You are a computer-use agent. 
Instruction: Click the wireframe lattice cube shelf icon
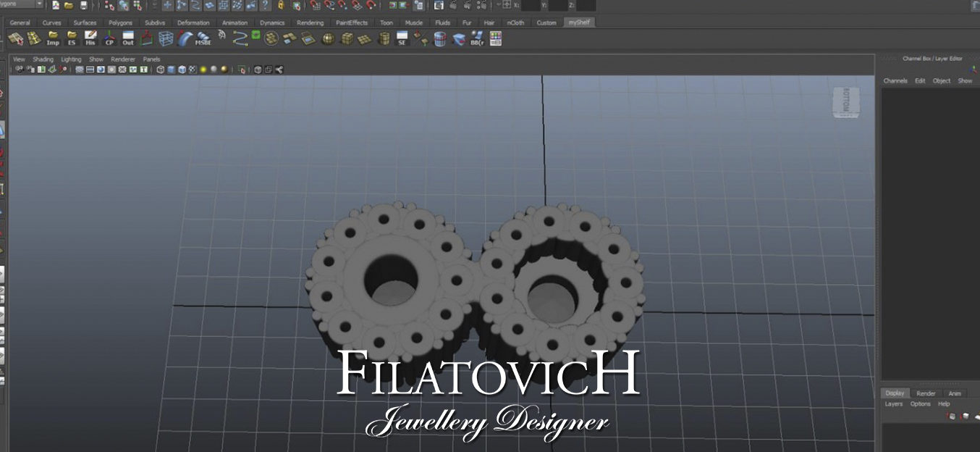[166, 38]
